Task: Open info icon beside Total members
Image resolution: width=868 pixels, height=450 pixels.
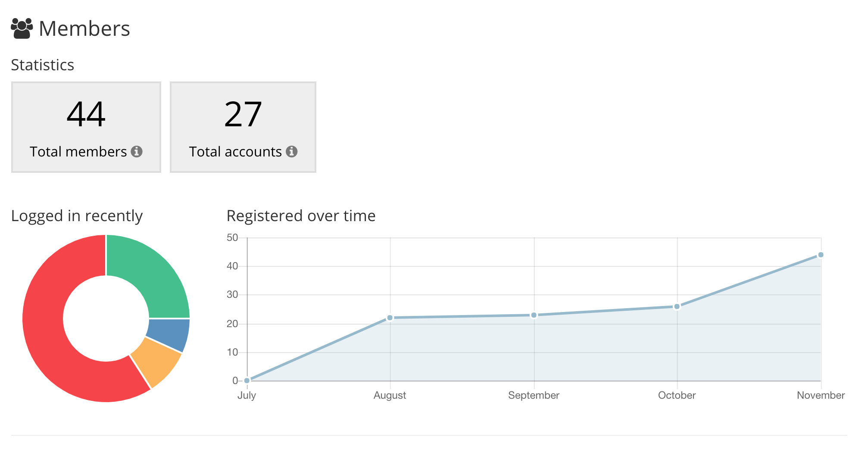Action: pyautogui.click(x=137, y=152)
